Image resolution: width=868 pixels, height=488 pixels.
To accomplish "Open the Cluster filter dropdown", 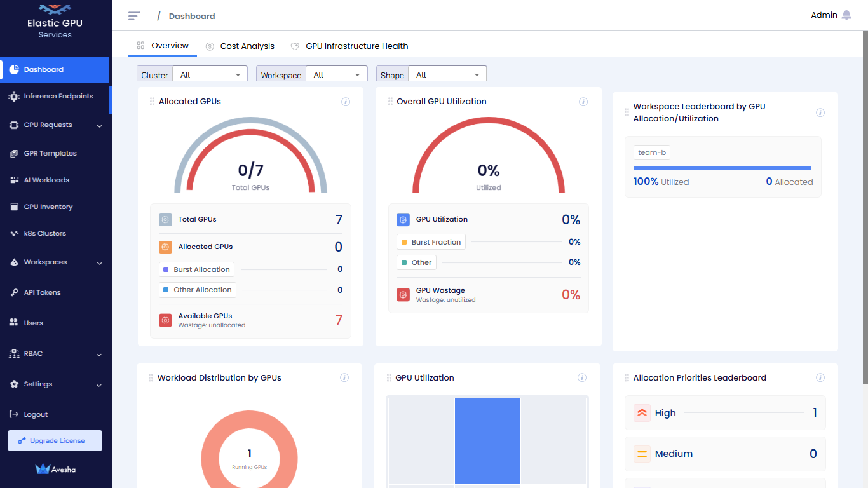I will [x=210, y=75].
